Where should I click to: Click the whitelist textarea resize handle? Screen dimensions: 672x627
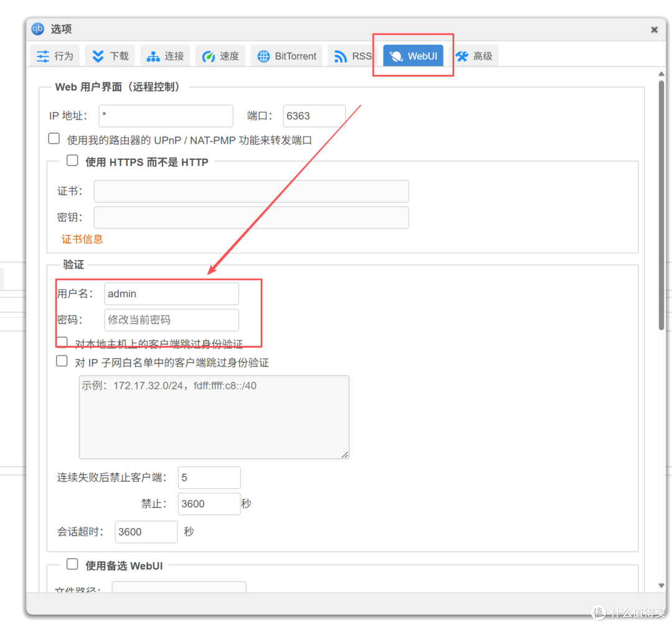pos(345,455)
